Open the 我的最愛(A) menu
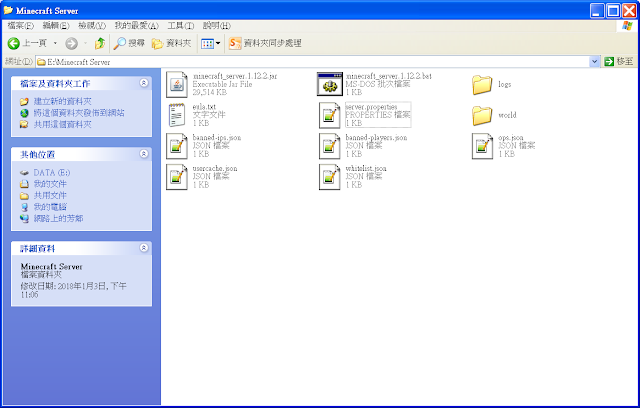The width and height of the screenshot is (640, 408). click(136, 26)
